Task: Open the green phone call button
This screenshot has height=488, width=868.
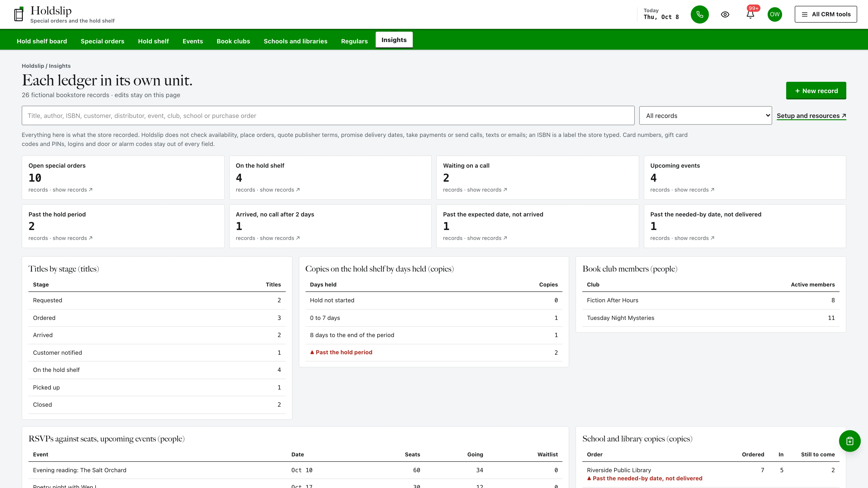Action: (700, 14)
